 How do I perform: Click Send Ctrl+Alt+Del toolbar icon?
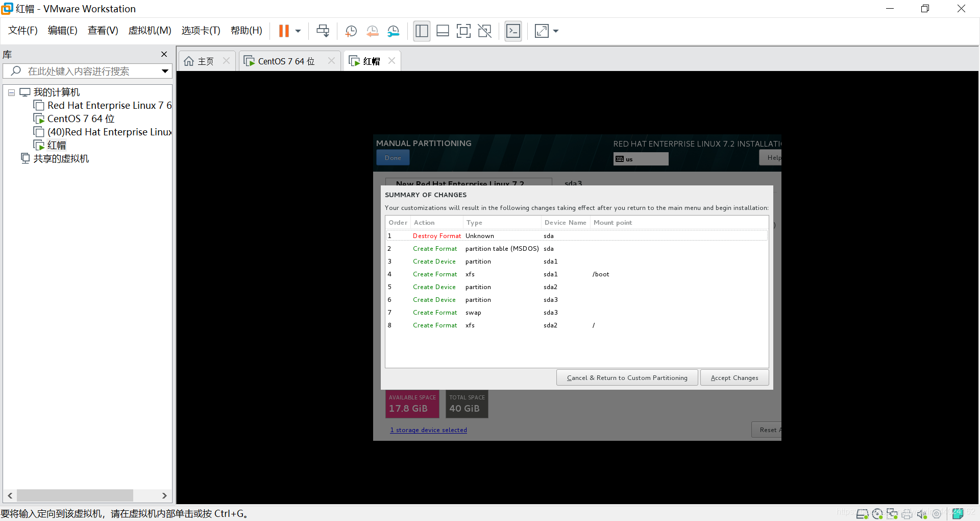pos(323,31)
